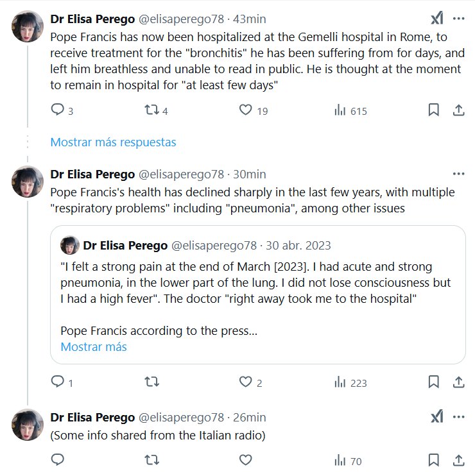This screenshot has width=475, height=476.
Task: Click reply icon on tweet with 1 reply
Action: [57, 382]
